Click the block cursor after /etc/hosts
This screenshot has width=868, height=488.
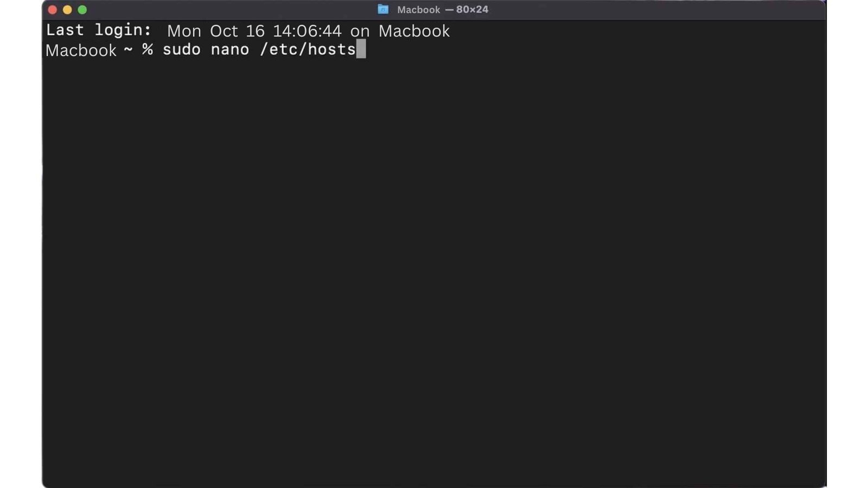[361, 49]
